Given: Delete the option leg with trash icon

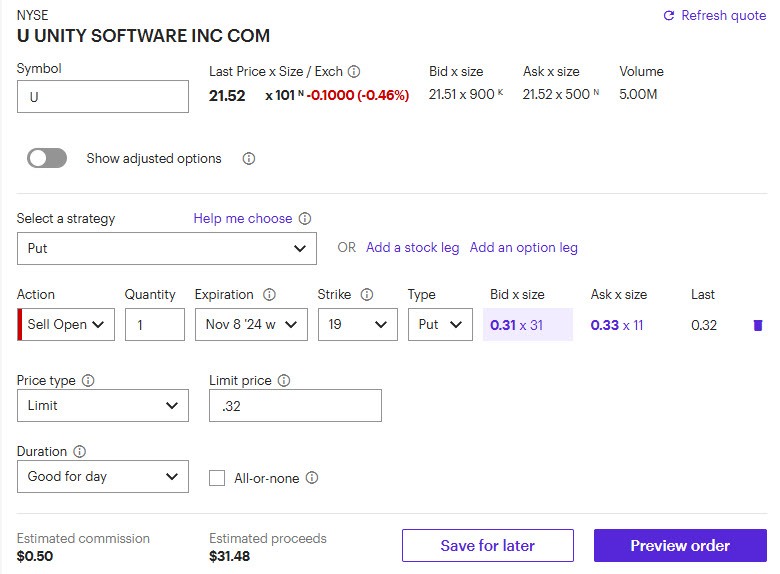Looking at the screenshot, I should [x=757, y=325].
